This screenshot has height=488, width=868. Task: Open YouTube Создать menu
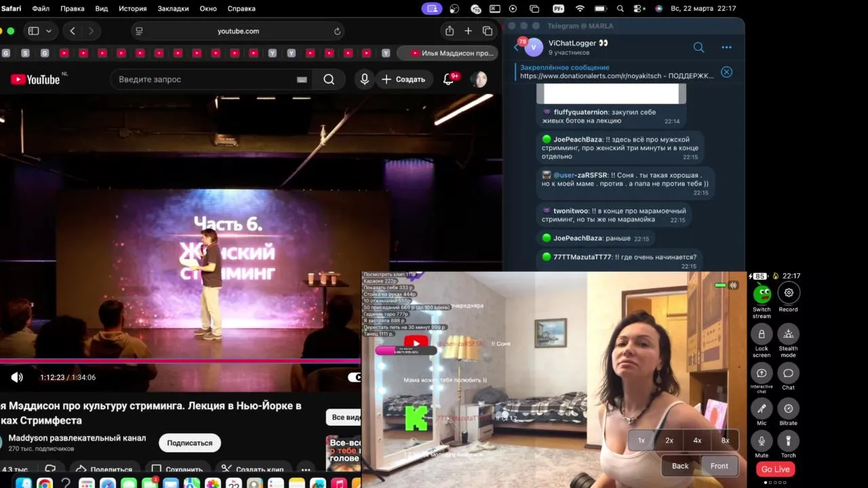pyautogui.click(x=403, y=79)
